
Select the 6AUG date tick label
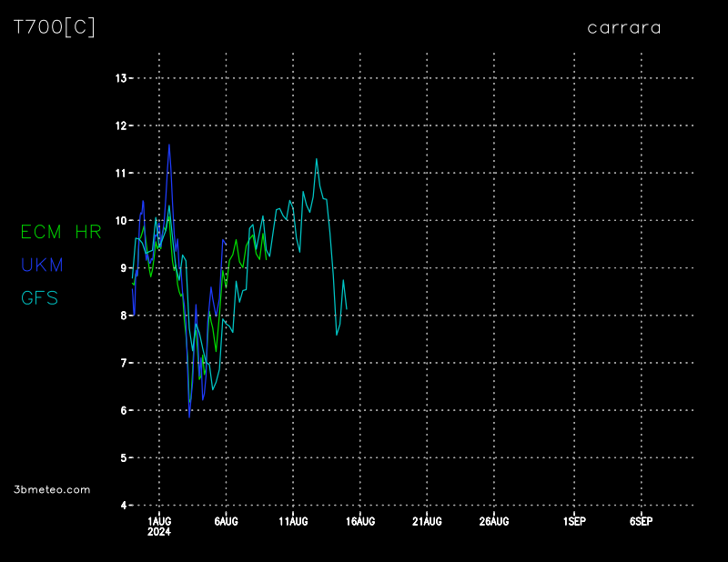(226, 521)
